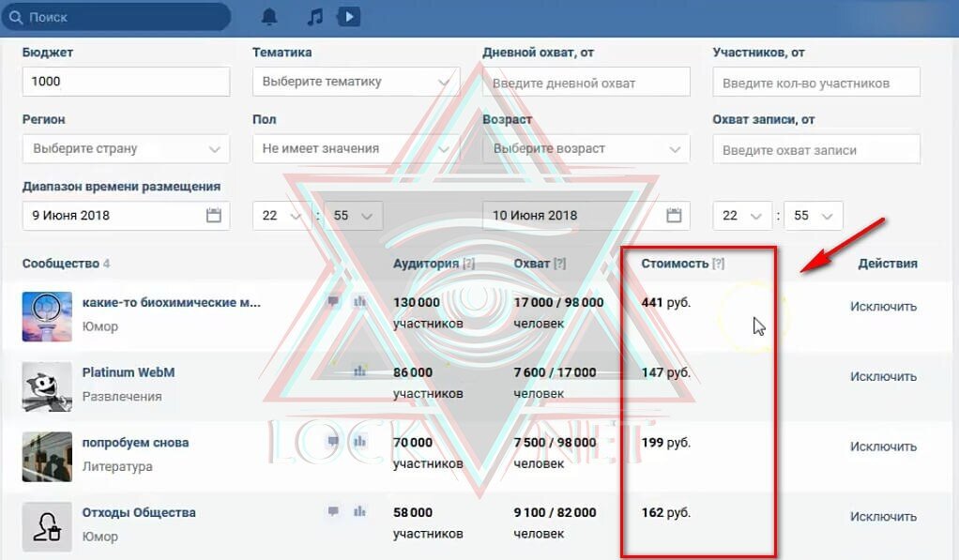Open попробуем снова community link
Image resolution: width=959 pixels, height=560 pixels.
click(x=135, y=442)
